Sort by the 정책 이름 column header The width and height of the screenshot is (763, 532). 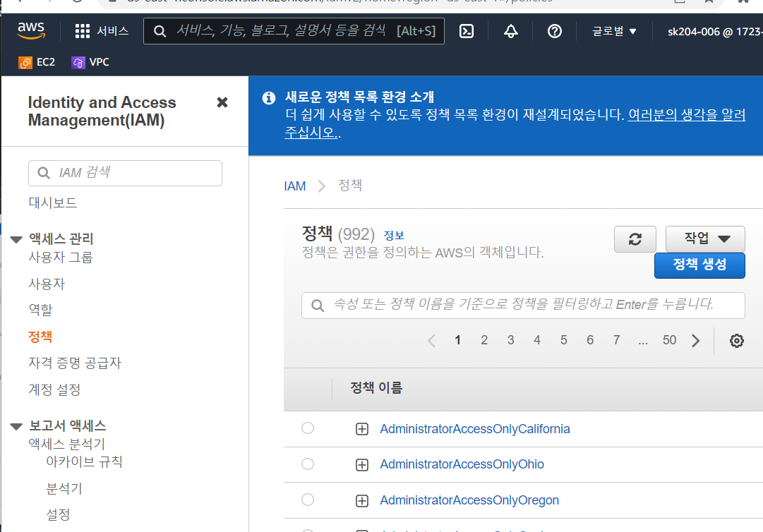[376, 387]
